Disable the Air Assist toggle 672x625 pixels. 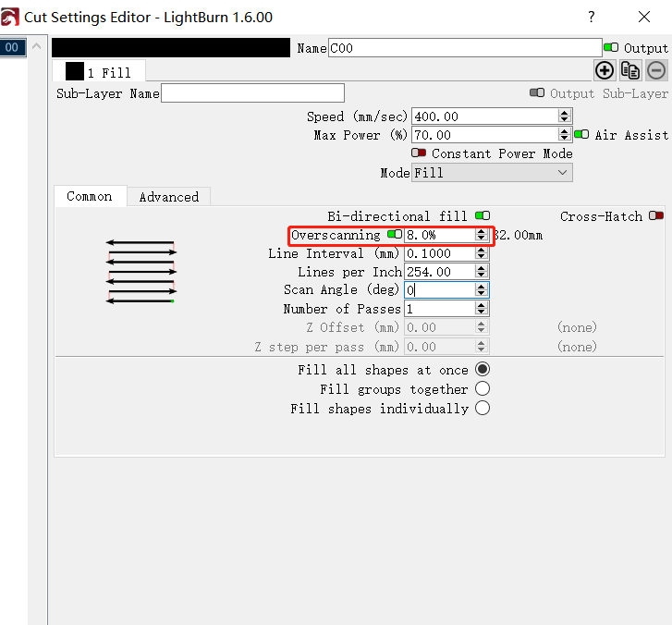tap(581, 135)
